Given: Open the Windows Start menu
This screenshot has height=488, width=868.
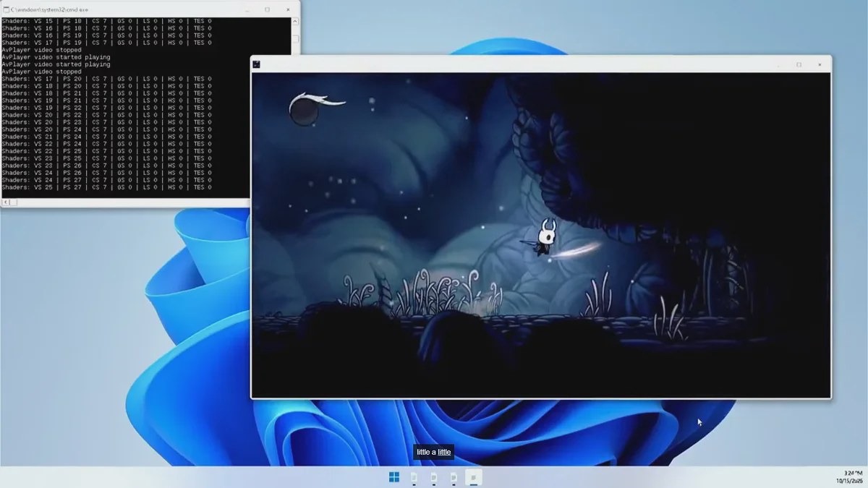Looking at the screenshot, I should point(394,477).
